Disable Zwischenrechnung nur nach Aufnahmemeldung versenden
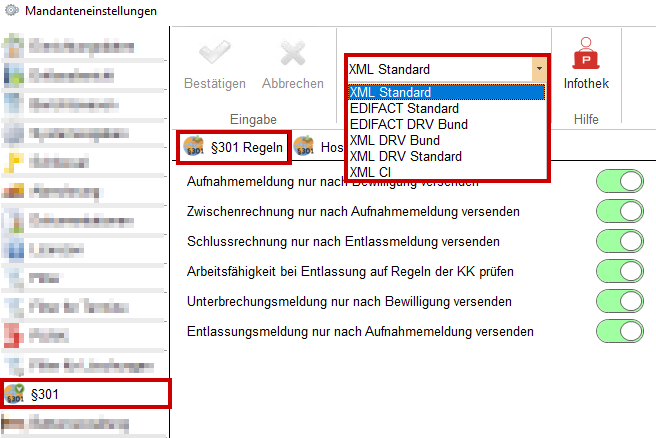This screenshot has height=438, width=656. [620, 212]
